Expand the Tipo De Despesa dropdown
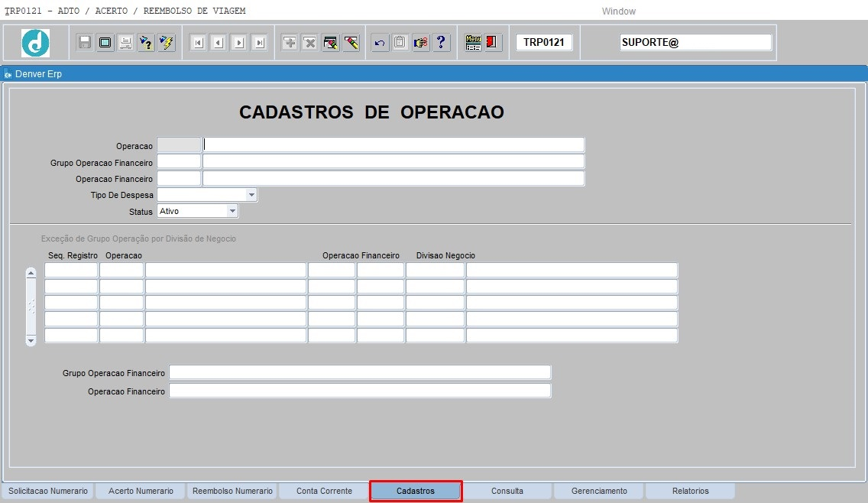Image resolution: width=868 pixels, height=503 pixels. (x=251, y=195)
